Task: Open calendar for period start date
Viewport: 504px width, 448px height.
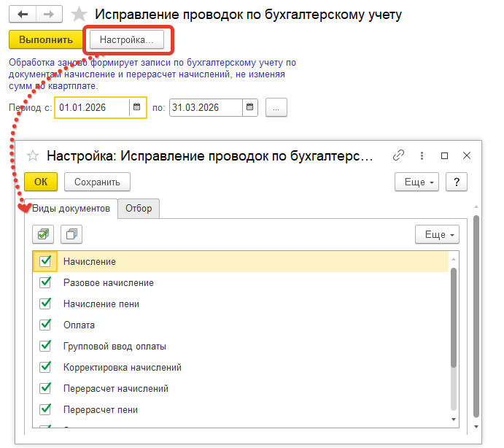Action: click(x=136, y=107)
